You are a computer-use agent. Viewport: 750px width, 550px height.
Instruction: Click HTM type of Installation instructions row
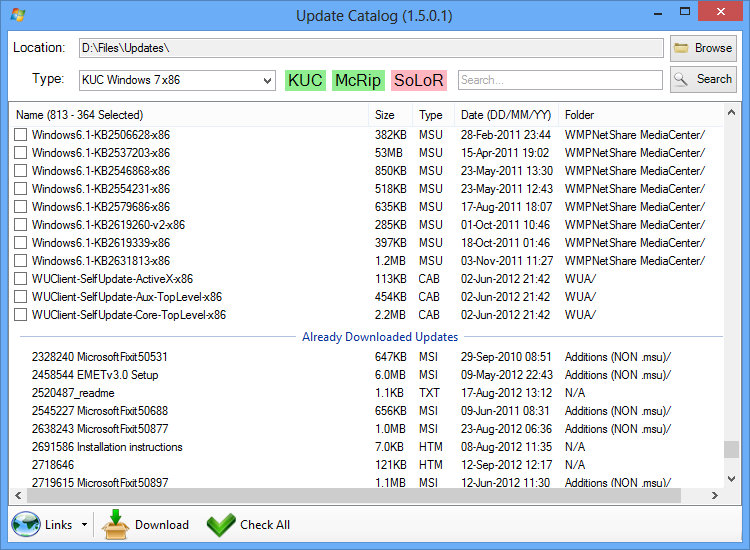point(430,447)
